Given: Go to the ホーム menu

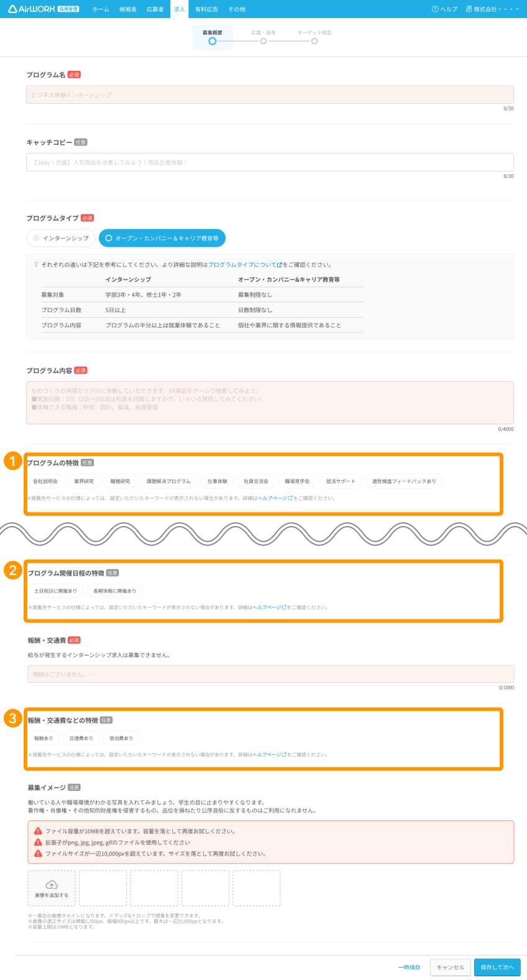Looking at the screenshot, I should pyautogui.click(x=101, y=9).
